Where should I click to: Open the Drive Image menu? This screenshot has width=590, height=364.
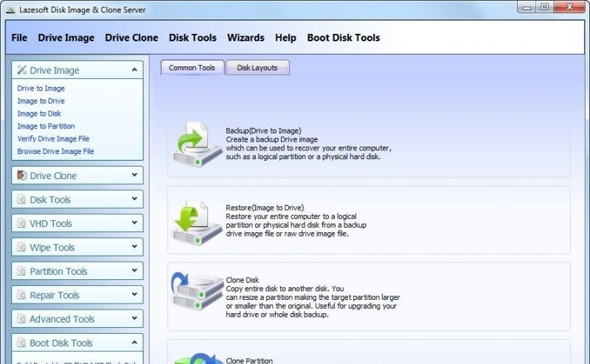(66, 38)
